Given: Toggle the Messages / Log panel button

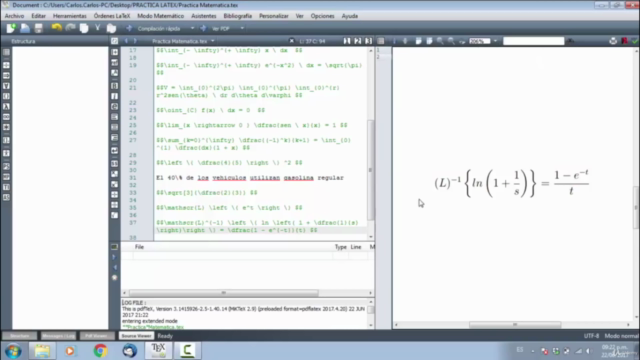Looking at the screenshot, I should tap(58, 336).
